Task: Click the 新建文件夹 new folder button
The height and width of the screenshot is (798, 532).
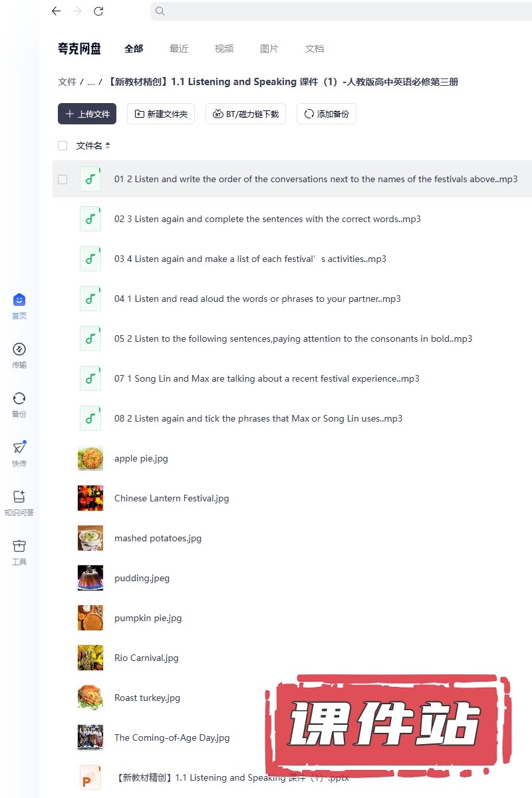Action: pyautogui.click(x=161, y=114)
